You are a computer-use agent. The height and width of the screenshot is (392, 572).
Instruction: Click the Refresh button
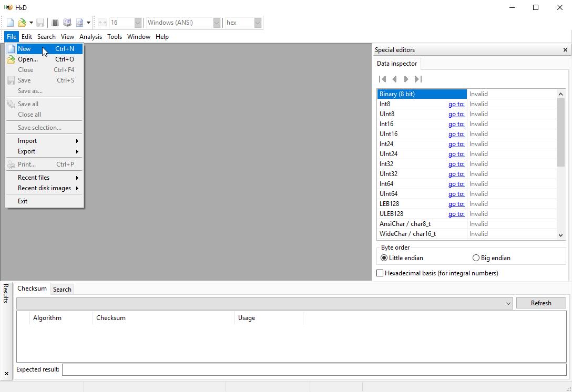540,303
